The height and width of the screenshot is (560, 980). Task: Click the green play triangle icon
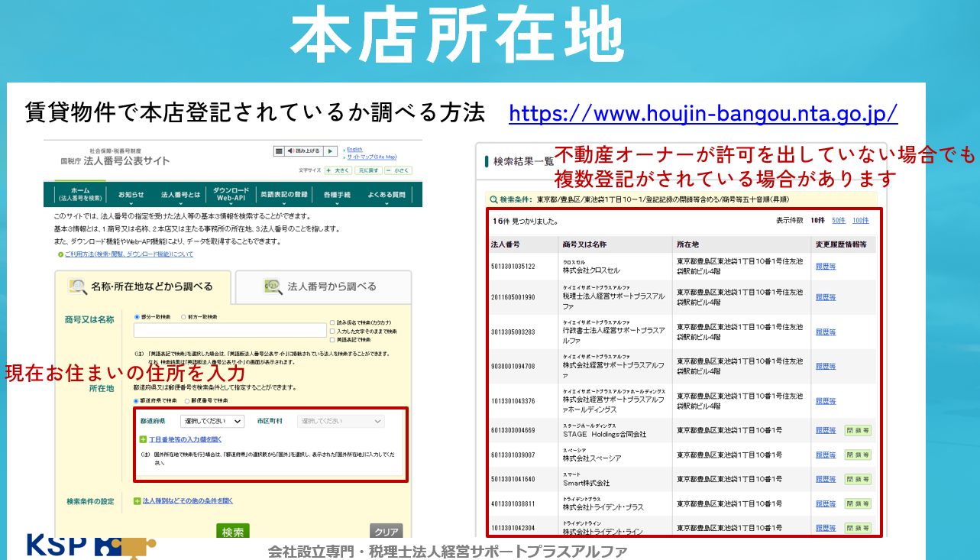(x=330, y=151)
